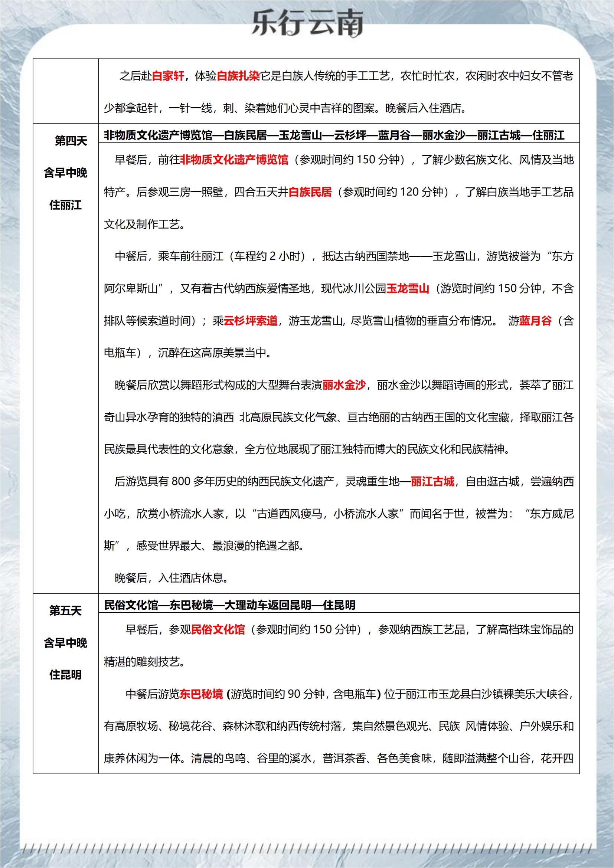Click the text 三房一照壁
This screenshot has width=614, height=868.
point(196,192)
